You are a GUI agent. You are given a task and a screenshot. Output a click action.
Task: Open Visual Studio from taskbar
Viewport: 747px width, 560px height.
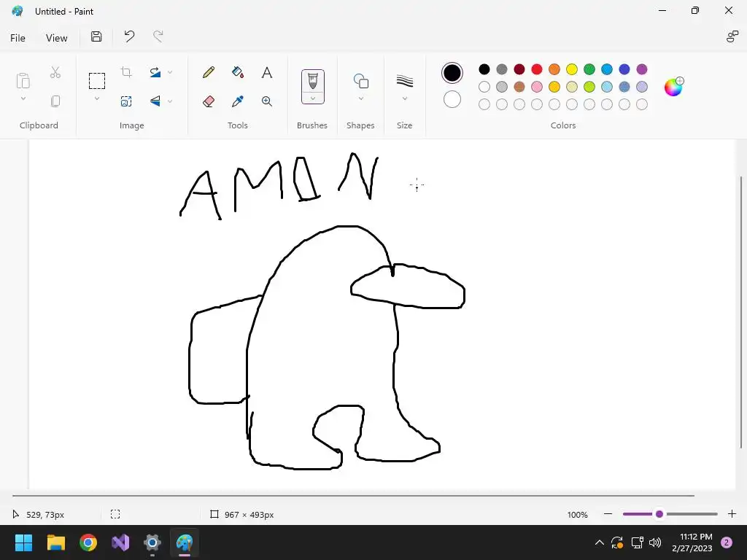click(120, 542)
